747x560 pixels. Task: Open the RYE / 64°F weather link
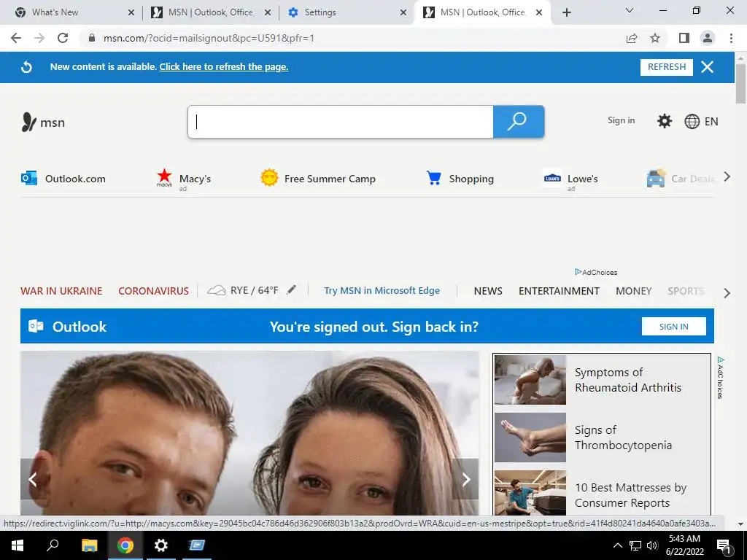tap(254, 290)
